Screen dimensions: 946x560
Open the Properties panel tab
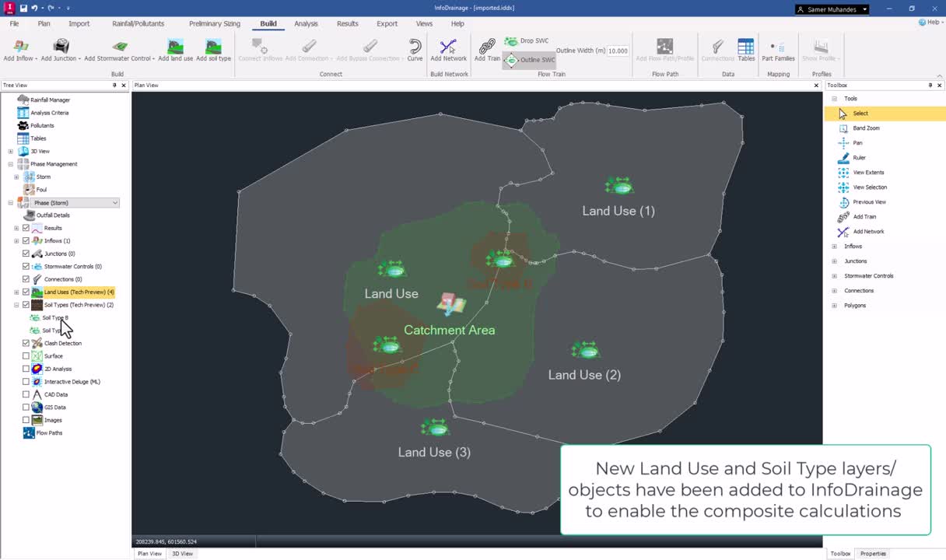click(x=873, y=554)
